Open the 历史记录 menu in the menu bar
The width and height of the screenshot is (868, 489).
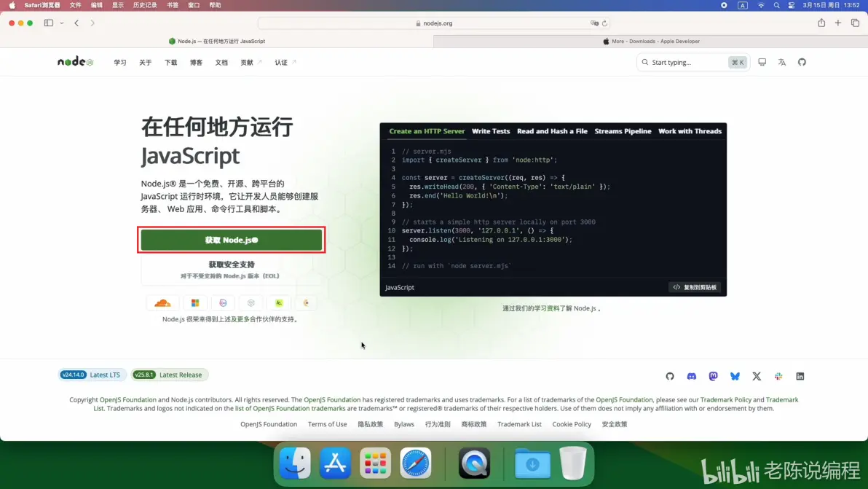(145, 5)
